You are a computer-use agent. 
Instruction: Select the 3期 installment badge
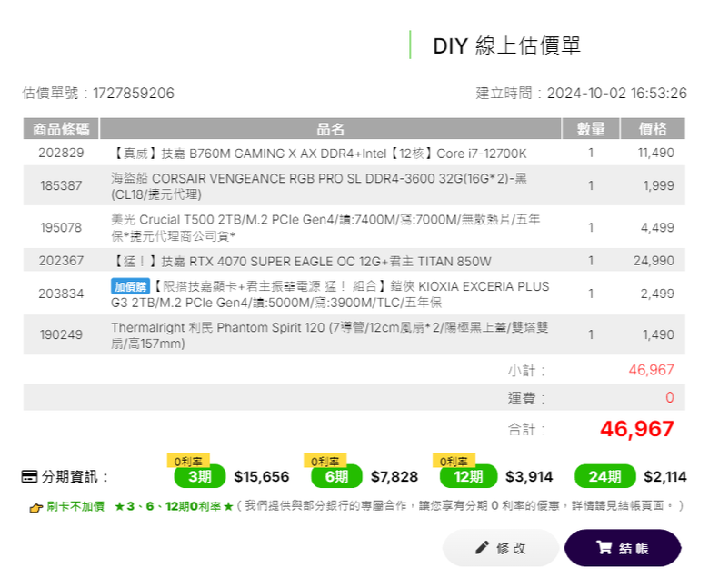point(199,476)
